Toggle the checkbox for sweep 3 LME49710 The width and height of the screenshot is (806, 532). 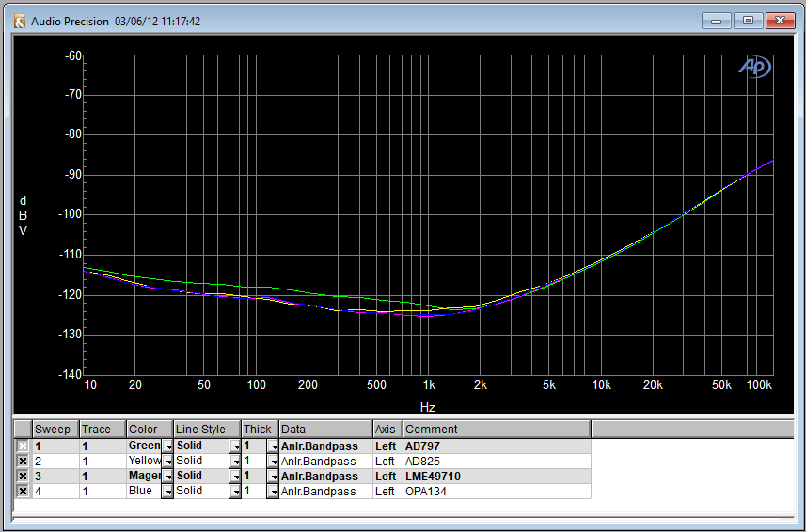coord(23,476)
